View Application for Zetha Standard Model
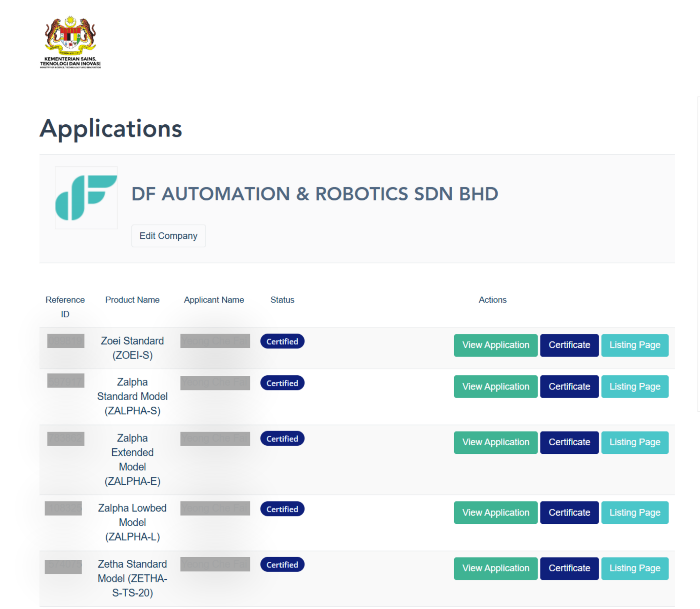Image resolution: width=700 pixels, height=609 pixels. tap(495, 568)
